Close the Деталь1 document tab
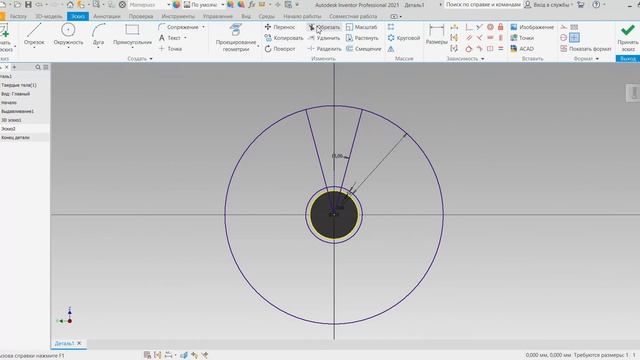This screenshot has width=640, height=360. point(79,343)
